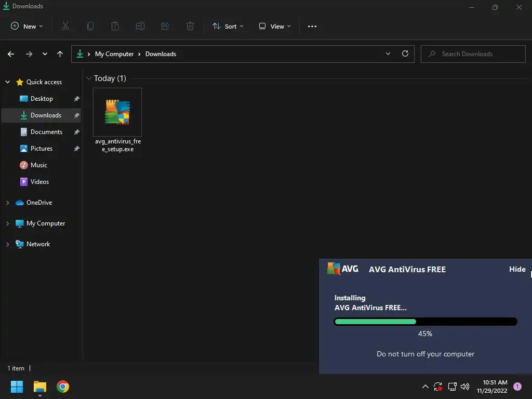The width and height of the screenshot is (532, 399).
Task: Click the Downloads address bar folder icon
Action: pos(80,54)
